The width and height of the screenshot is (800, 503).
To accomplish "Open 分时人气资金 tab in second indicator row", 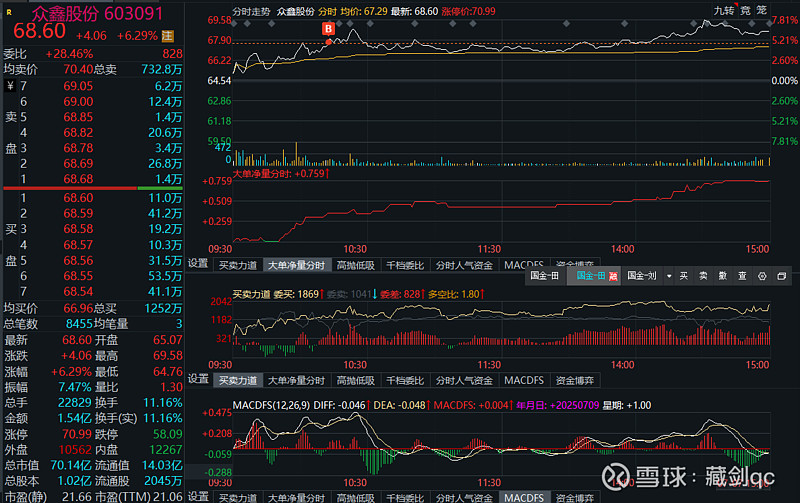I will 464,380.
